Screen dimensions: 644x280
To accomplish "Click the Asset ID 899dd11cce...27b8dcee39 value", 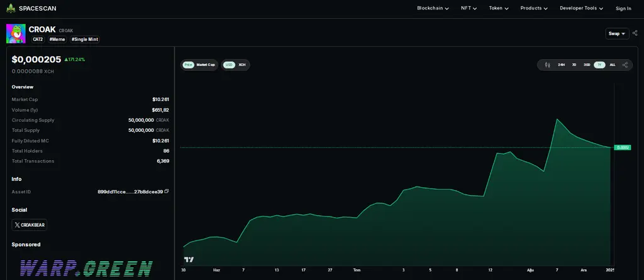I will (130, 191).
